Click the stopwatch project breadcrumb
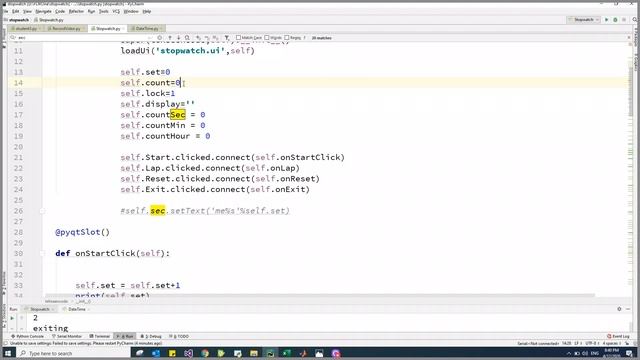Image resolution: width=640 pixels, height=360 pixels. [17, 20]
